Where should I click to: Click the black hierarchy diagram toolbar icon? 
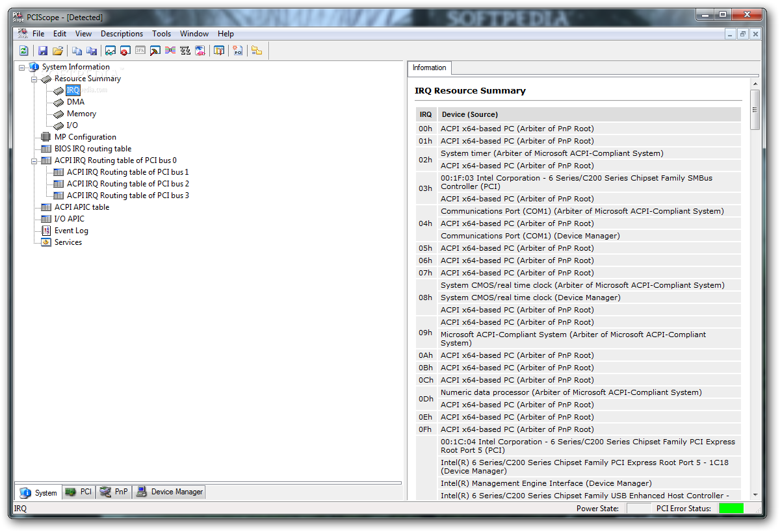click(x=185, y=51)
